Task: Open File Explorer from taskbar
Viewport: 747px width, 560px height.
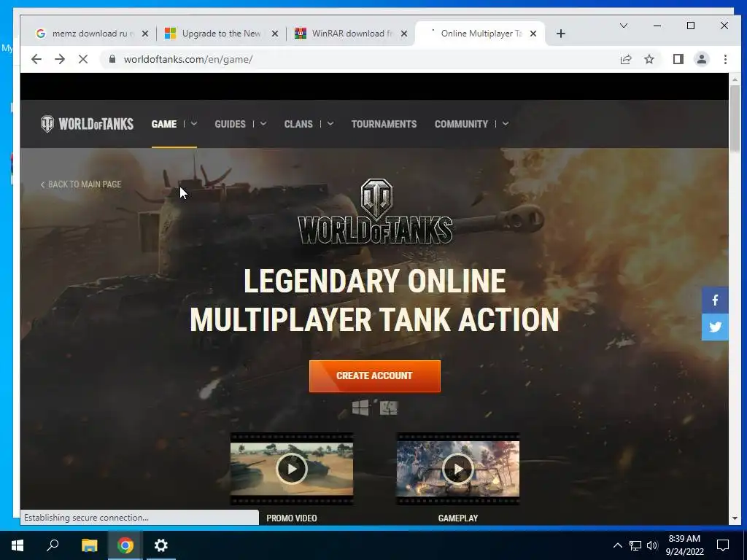Action: click(x=89, y=545)
